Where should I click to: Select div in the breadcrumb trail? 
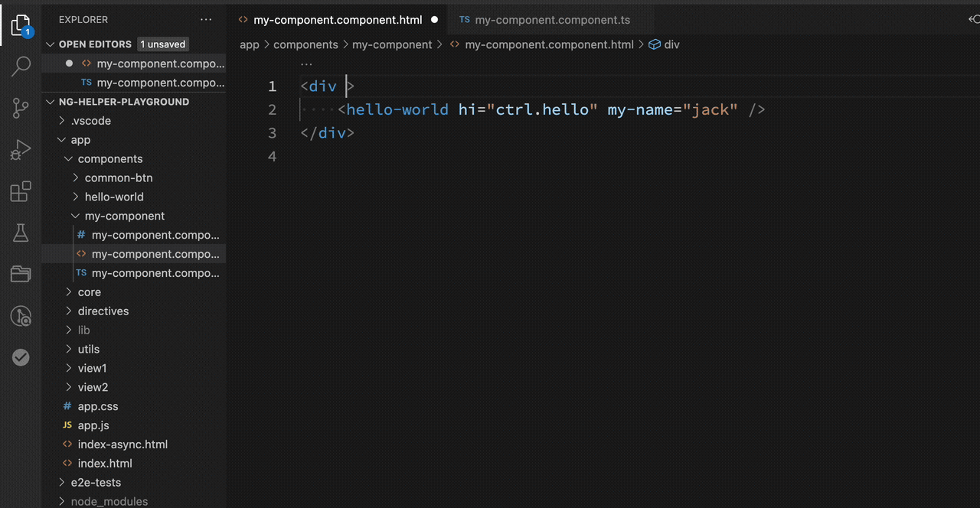point(671,44)
